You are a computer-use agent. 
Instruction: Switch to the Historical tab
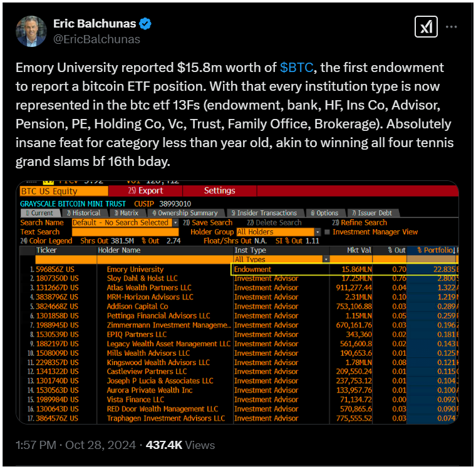(83, 213)
